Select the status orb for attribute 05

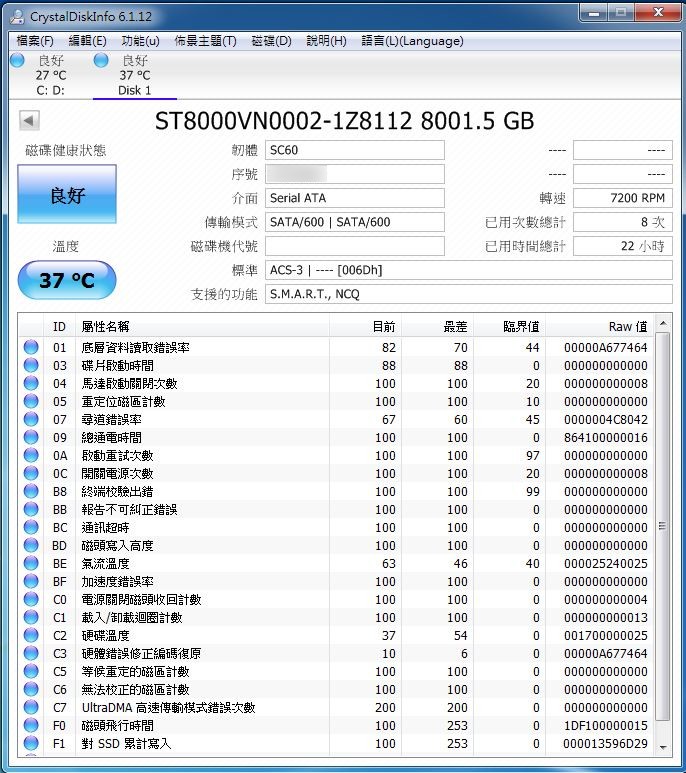coord(31,401)
